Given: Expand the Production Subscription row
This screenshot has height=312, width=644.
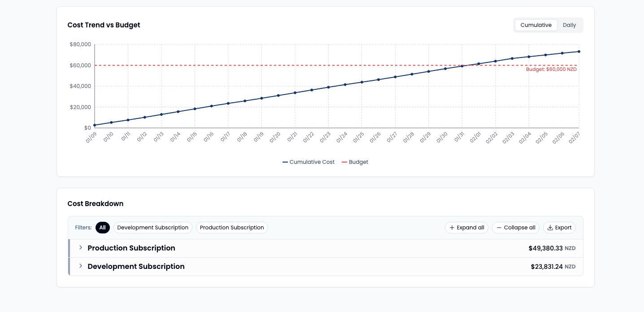Looking at the screenshot, I should point(131,248).
